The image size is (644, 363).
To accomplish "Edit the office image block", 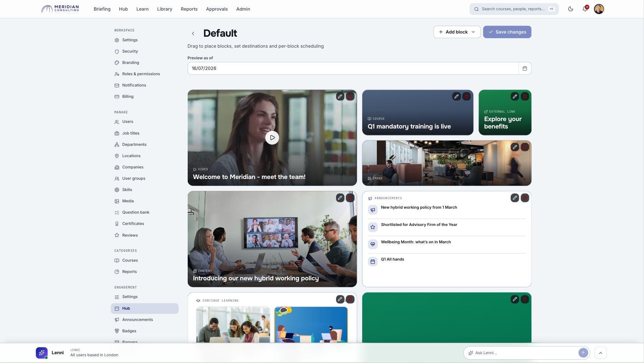I will pyautogui.click(x=515, y=147).
